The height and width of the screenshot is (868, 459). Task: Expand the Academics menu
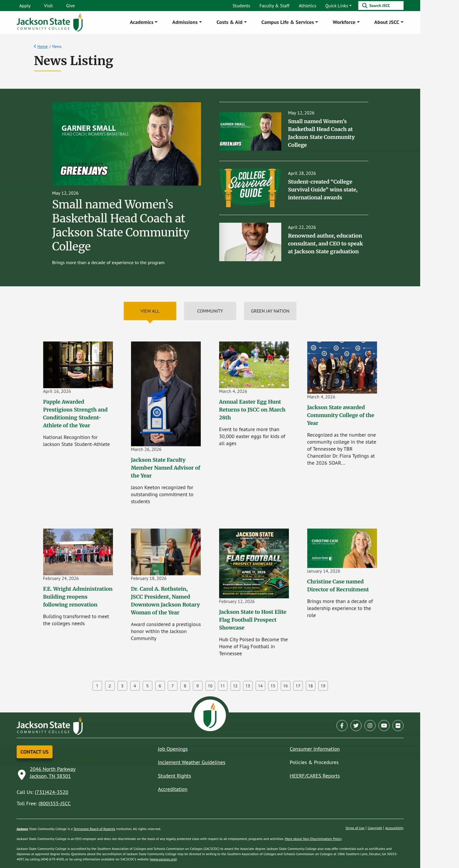[x=144, y=22]
